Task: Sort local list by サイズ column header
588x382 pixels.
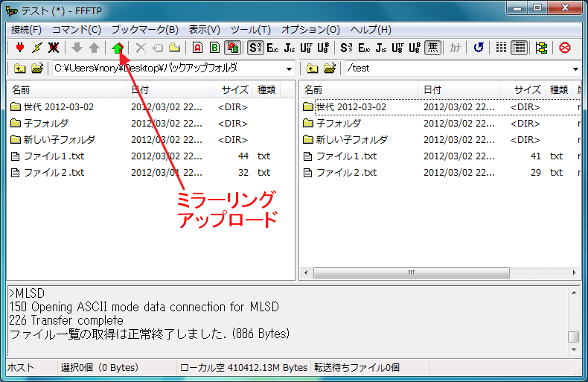Action: tap(234, 89)
